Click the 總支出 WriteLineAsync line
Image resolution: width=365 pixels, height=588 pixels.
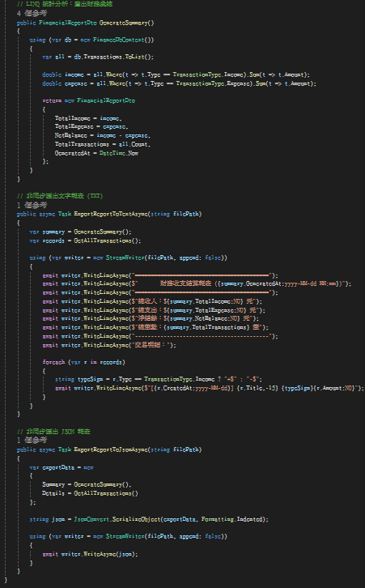click(x=154, y=310)
